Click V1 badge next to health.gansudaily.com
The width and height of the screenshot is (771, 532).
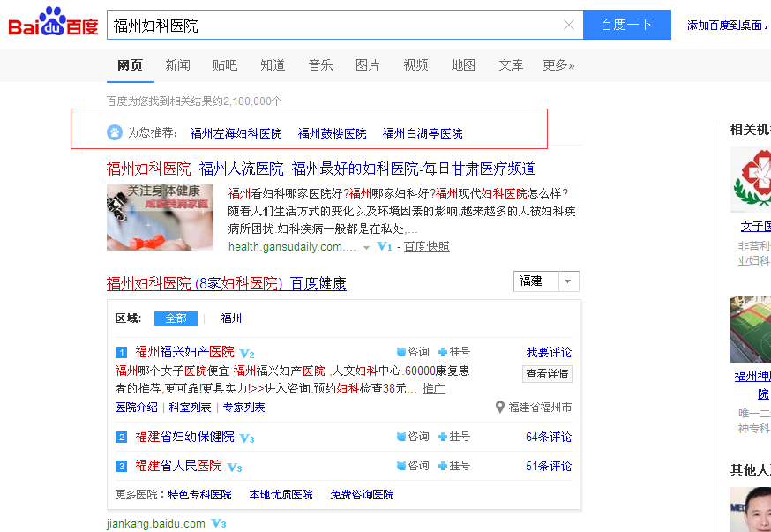(x=384, y=247)
